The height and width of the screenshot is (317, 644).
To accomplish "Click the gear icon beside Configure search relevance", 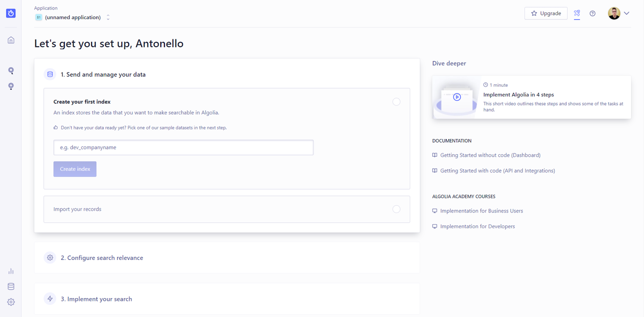I will [x=50, y=258].
